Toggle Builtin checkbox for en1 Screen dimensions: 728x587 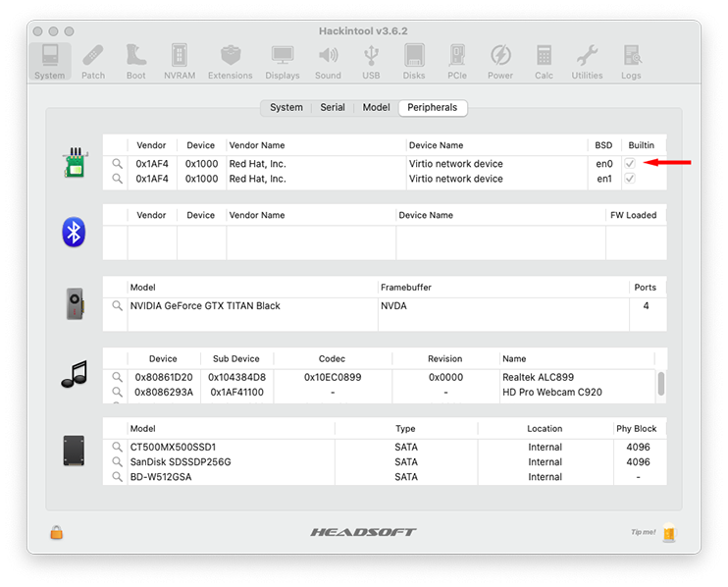coord(630,179)
